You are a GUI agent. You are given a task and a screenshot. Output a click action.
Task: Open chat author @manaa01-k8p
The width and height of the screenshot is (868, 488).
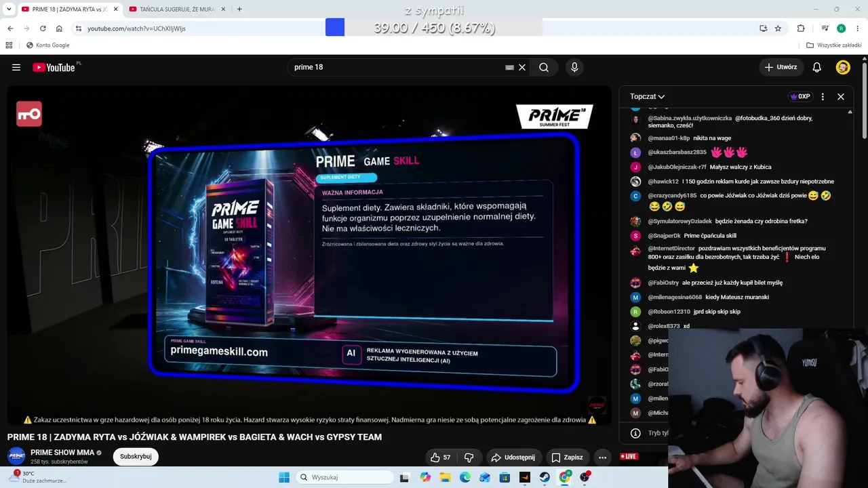tap(669, 138)
